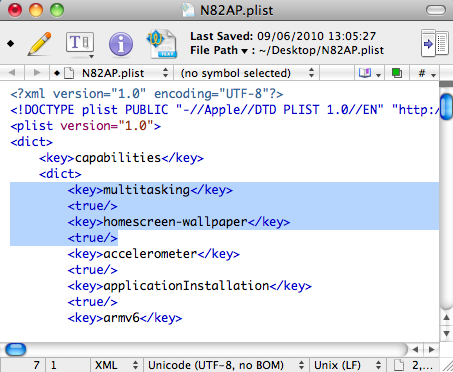Click the homescreen-wallpaper key line

[179, 222]
